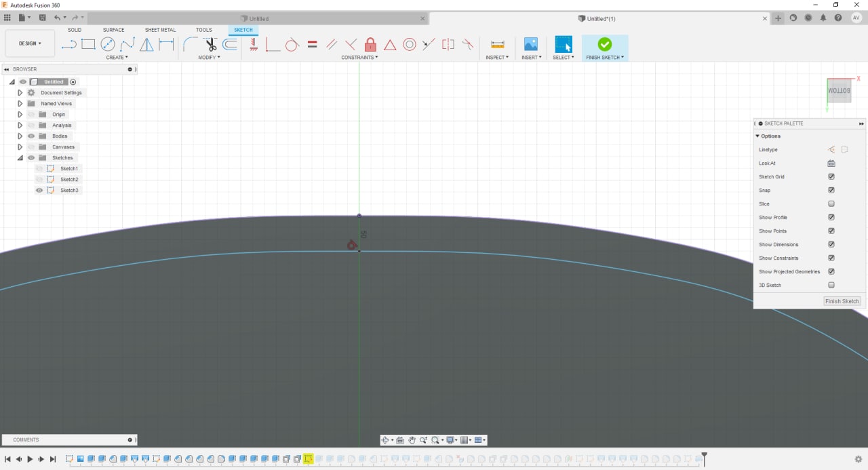Activate the Trim scissors tool
This screenshot has width=868, height=470.
click(x=211, y=45)
